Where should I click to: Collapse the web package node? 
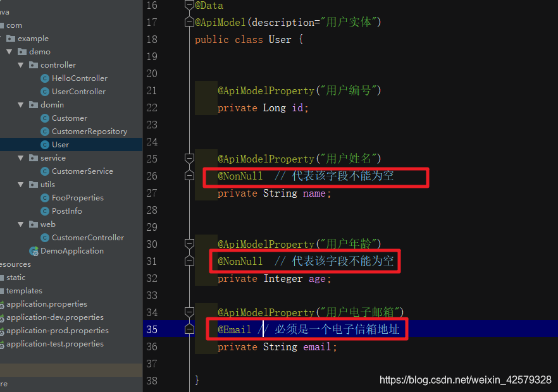tap(21, 224)
